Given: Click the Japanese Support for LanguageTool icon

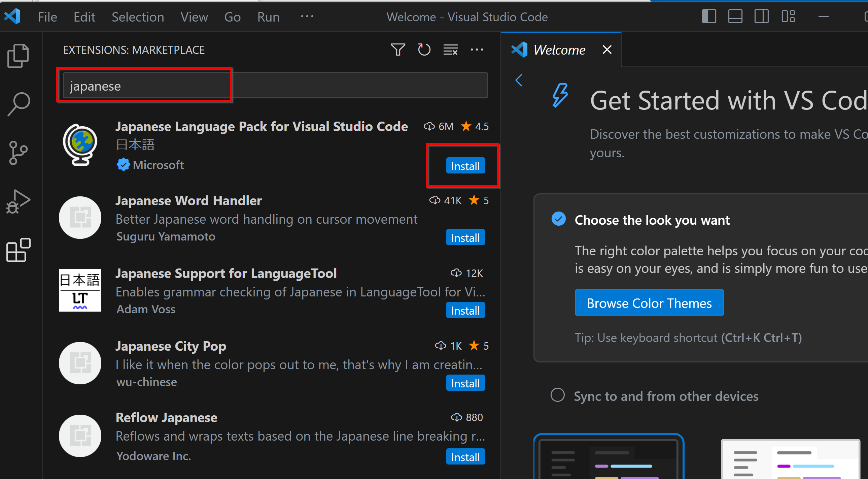Looking at the screenshot, I should (x=80, y=290).
